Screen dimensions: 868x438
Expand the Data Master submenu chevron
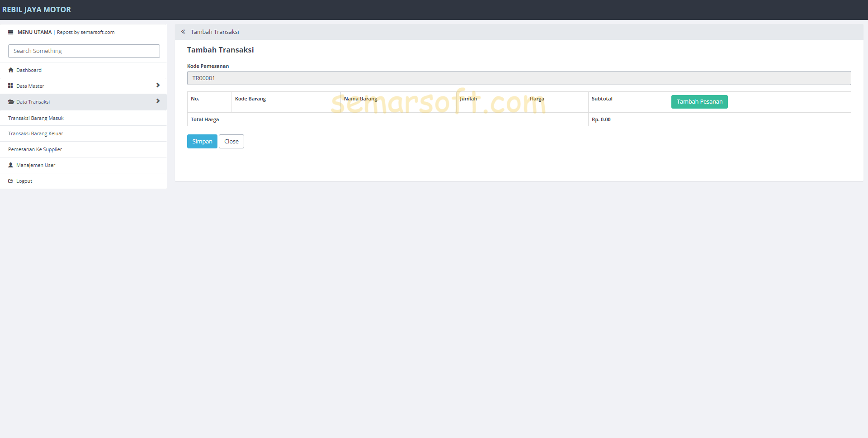click(158, 85)
